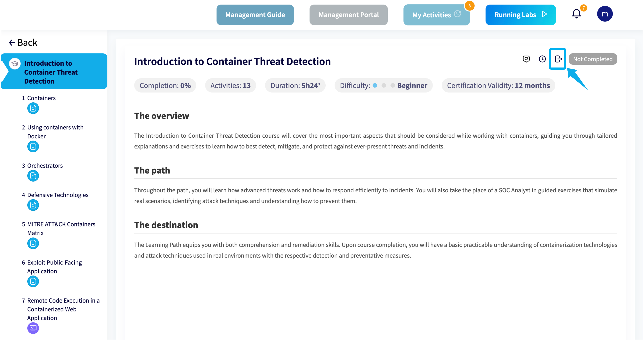Viewport: 644px width, 340px height.
Task: Open the Management Portal
Action: (348, 15)
